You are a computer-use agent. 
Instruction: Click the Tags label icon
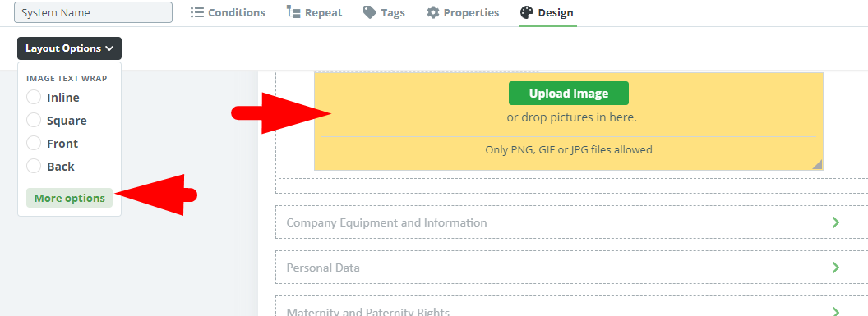370,12
